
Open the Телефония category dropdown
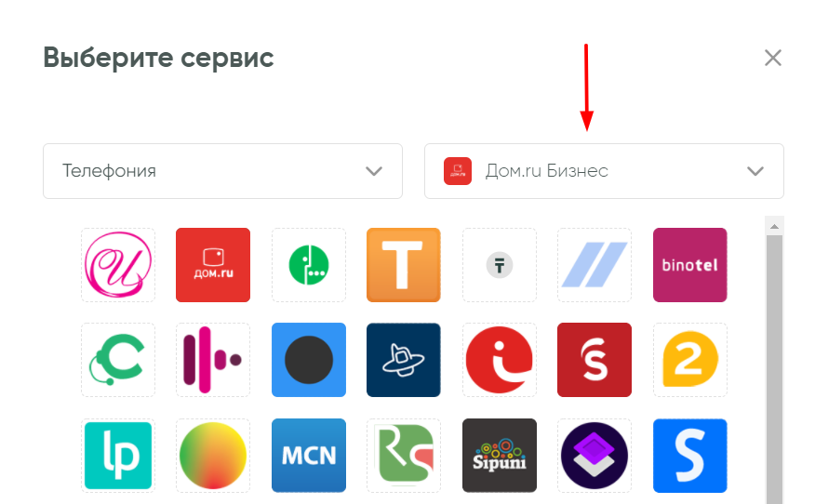[222, 171]
